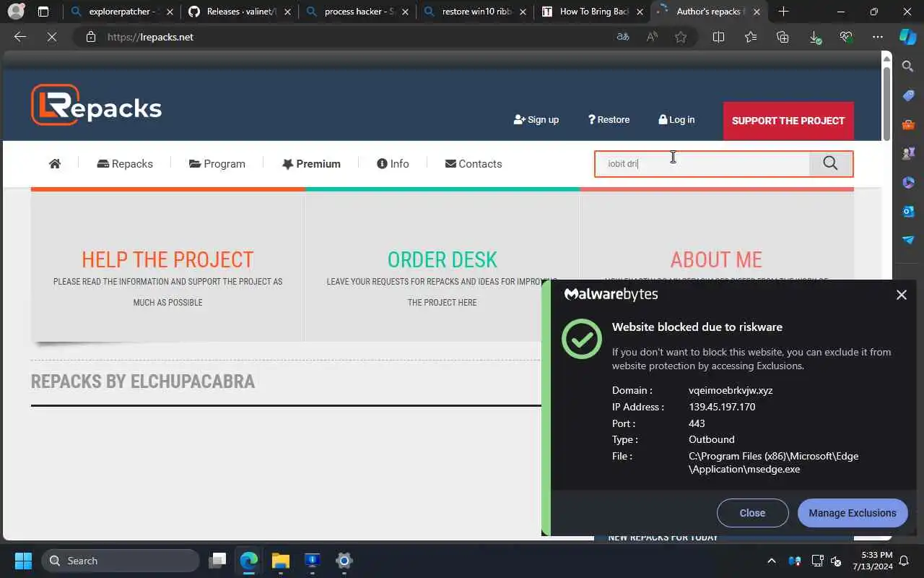
Task: Switch to How To Bring Back tab
Action: [593, 12]
